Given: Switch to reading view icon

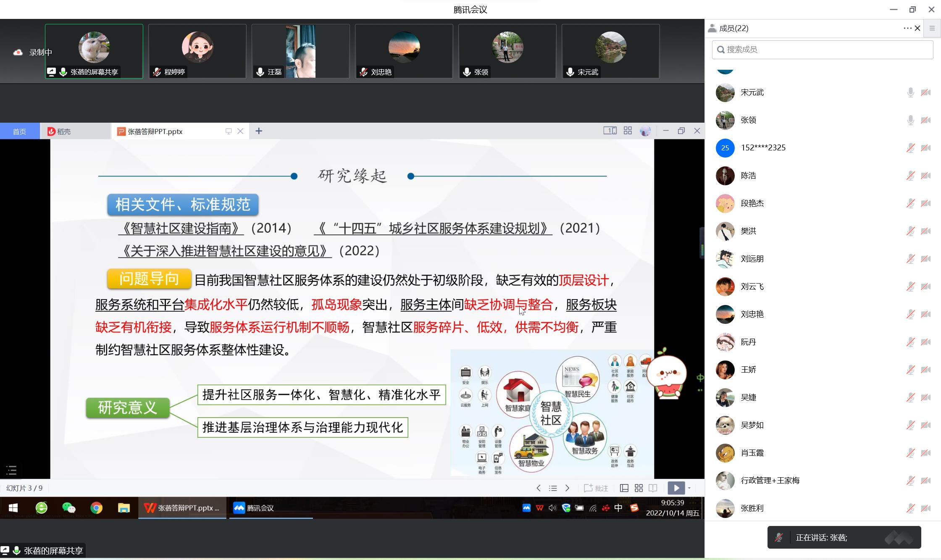Looking at the screenshot, I should click(x=653, y=488).
